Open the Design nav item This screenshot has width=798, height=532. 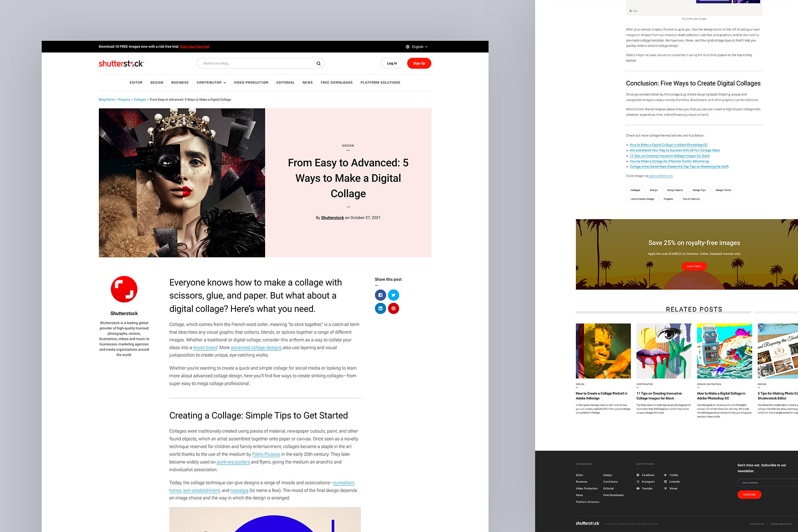[157, 82]
